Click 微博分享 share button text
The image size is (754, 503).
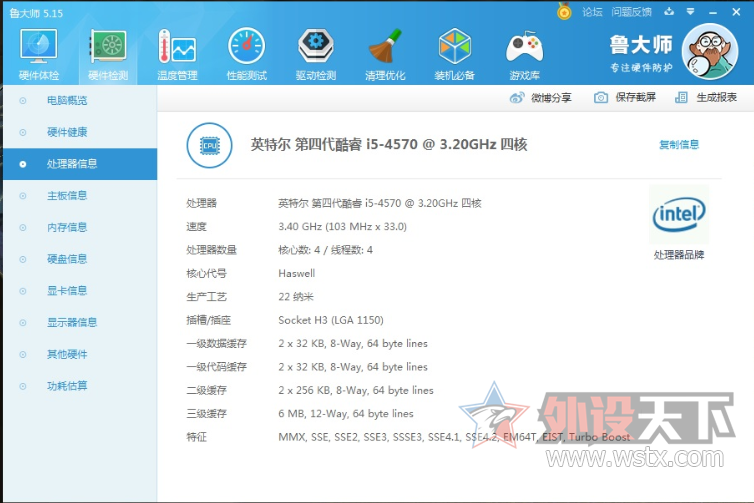pos(551,98)
